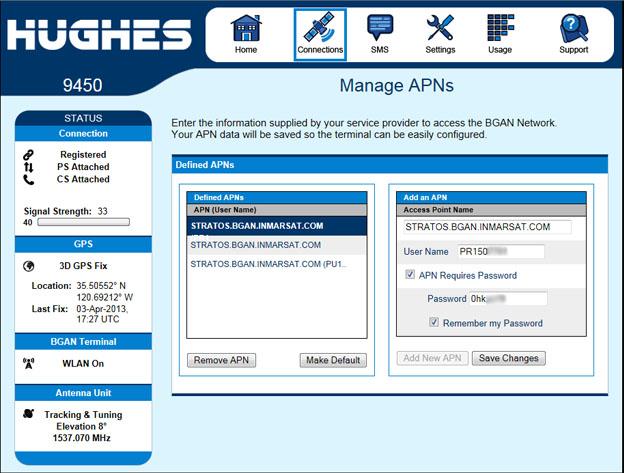The width and height of the screenshot is (624, 473).
Task: Click the Tracking & Tuning satellite icon
Action: point(28,413)
